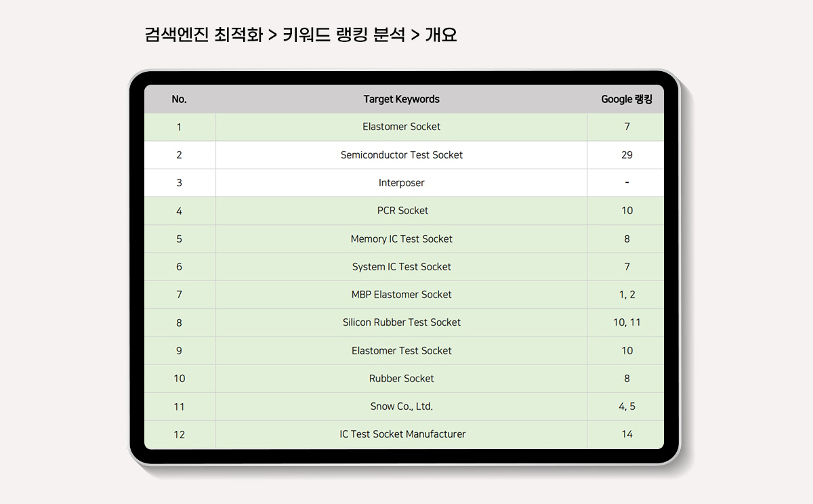Click row number 8 in the No. column
The height and width of the screenshot is (504, 813).
coord(179,322)
